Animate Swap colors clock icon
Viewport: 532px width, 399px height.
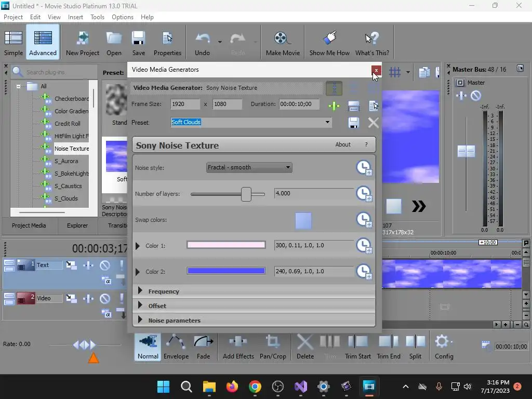[x=364, y=220]
